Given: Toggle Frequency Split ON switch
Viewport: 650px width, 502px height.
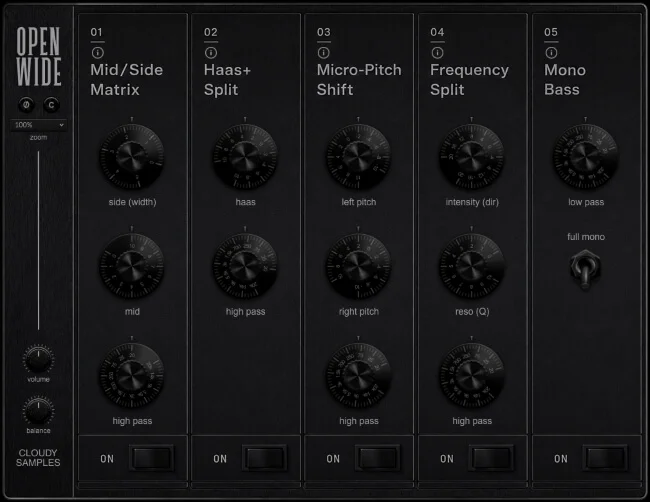Looking at the screenshot, I should (x=492, y=458).
